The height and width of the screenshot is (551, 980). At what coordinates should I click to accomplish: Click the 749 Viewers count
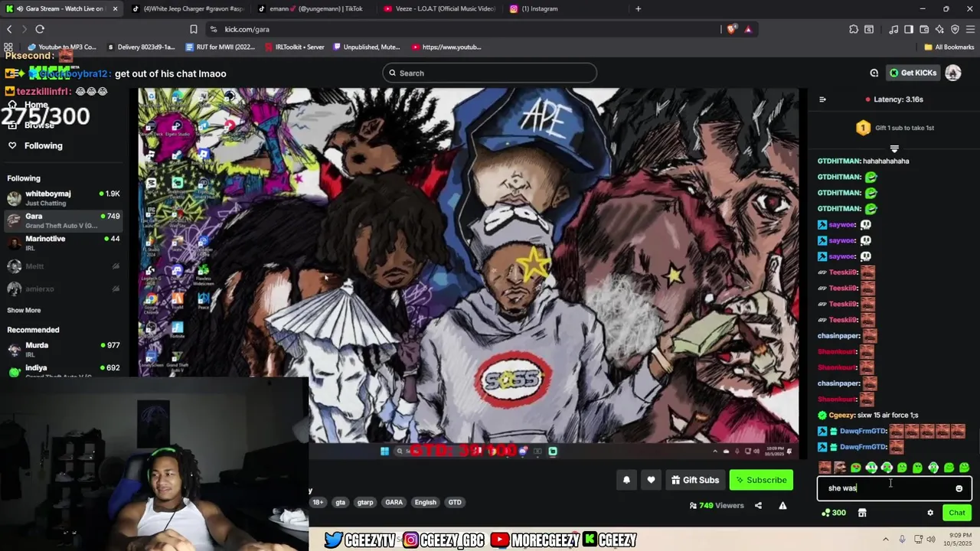[x=717, y=505]
